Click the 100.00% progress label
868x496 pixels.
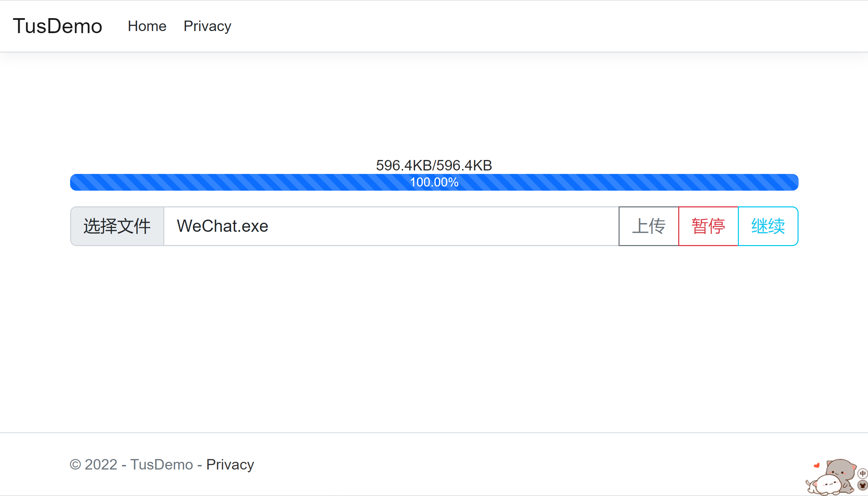(x=434, y=182)
